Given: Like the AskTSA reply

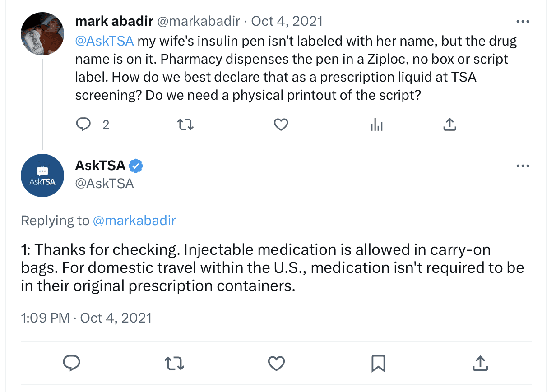Looking at the screenshot, I should point(276,363).
